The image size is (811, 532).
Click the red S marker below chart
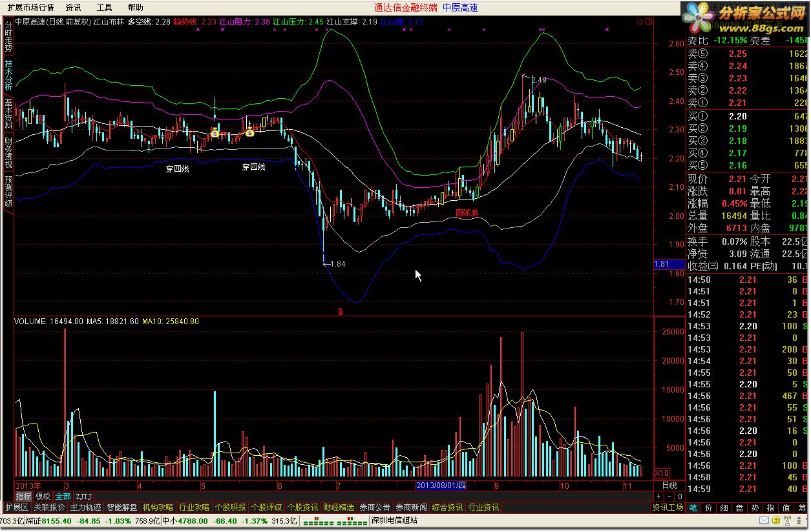click(341, 311)
